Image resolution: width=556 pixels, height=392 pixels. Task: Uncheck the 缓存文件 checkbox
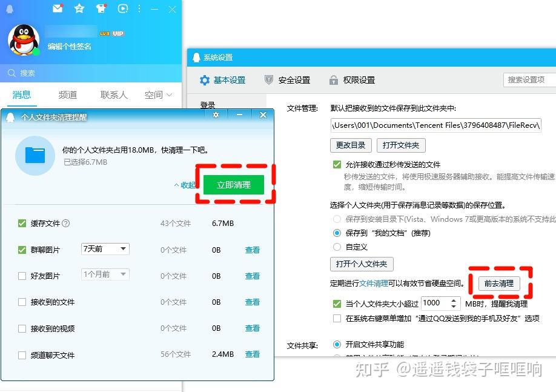point(22,223)
